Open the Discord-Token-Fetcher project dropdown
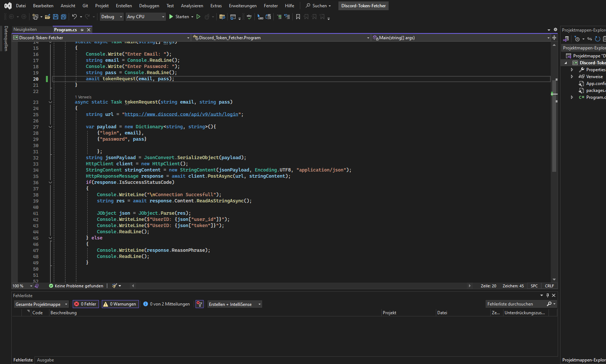Image resolution: width=606 pixels, height=364 pixels. coord(101,37)
